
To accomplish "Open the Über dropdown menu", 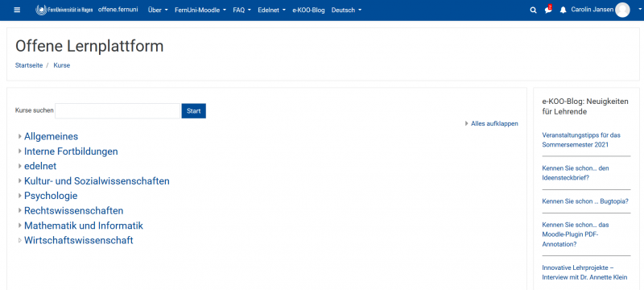I will coord(158,10).
